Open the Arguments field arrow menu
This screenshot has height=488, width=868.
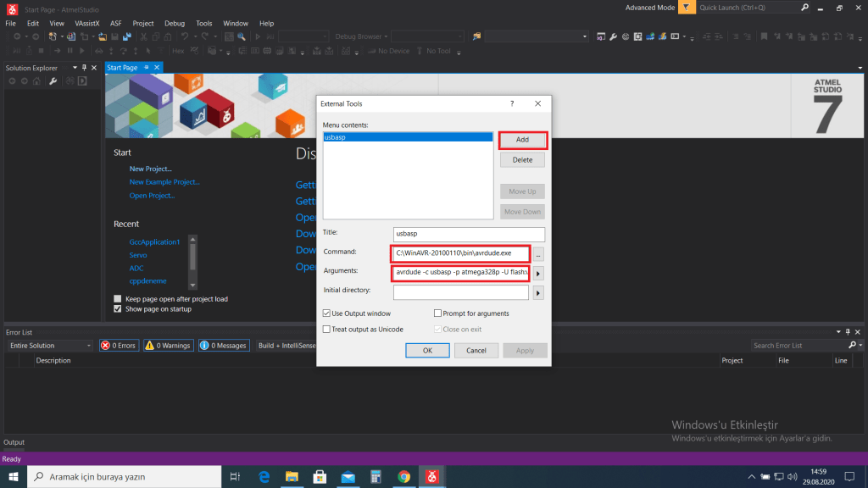coord(538,274)
